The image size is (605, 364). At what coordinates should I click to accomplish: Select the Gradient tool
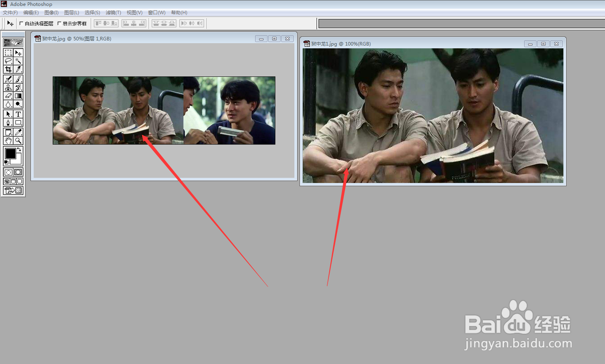[x=18, y=96]
